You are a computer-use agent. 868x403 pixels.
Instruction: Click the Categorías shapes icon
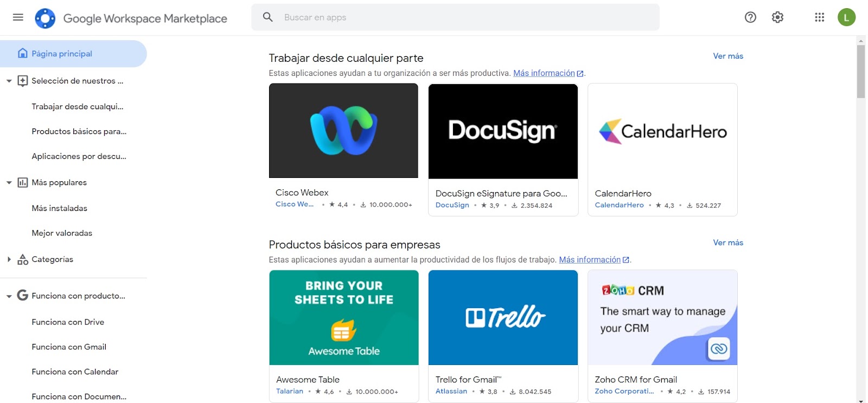click(x=23, y=259)
